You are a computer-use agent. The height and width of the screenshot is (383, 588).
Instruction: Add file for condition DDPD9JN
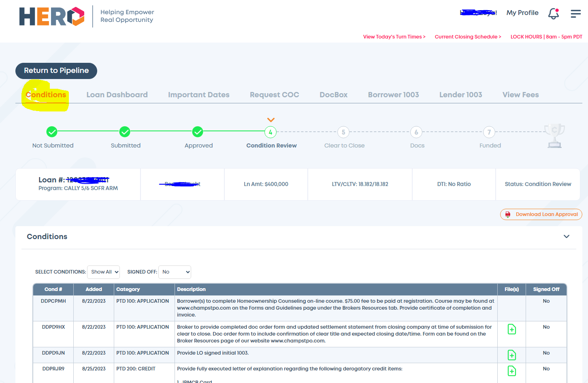(512, 355)
